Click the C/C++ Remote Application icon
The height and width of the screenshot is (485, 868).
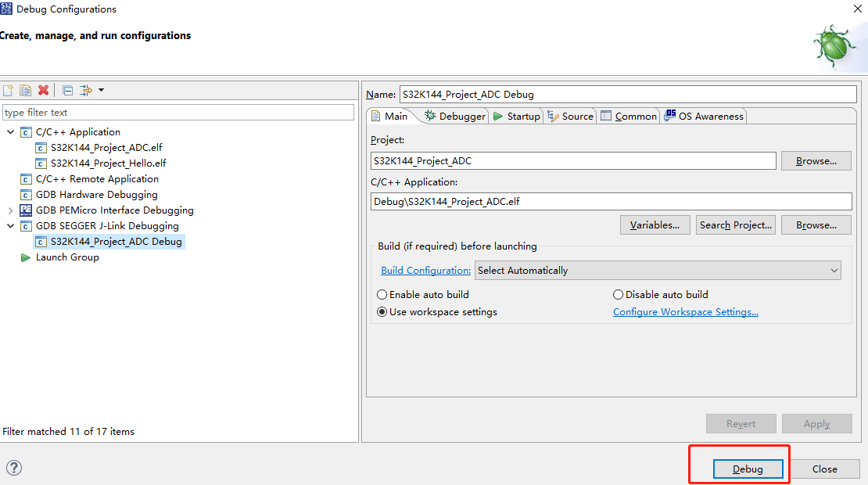point(26,179)
